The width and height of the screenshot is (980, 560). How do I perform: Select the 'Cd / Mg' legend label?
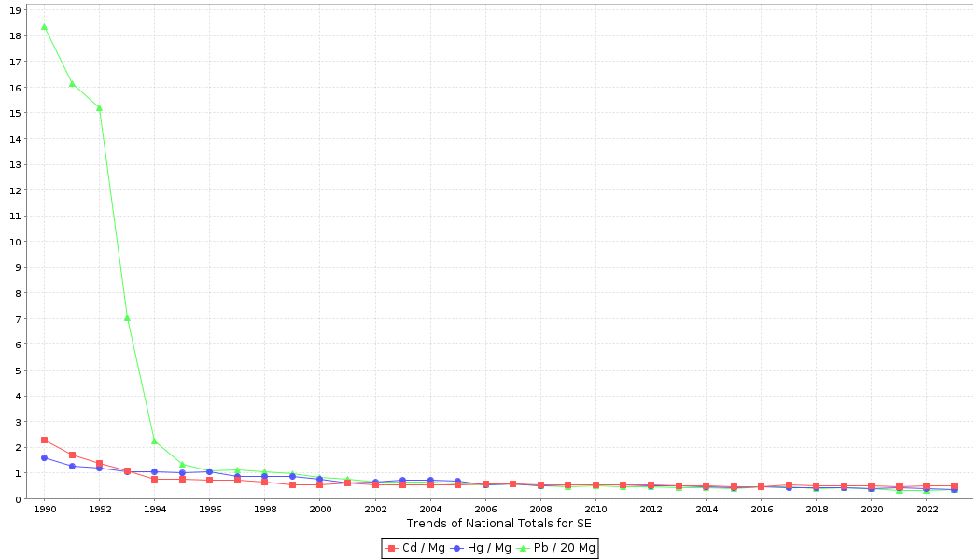423,548
